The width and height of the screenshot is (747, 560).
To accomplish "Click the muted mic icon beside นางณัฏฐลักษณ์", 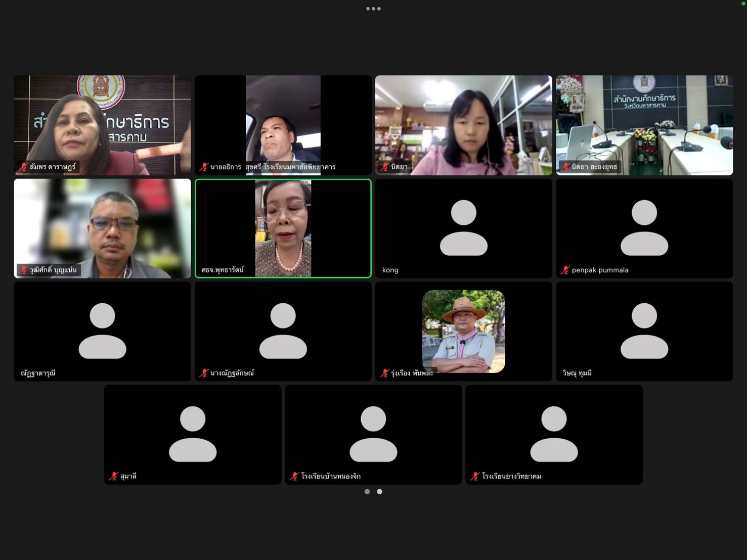I will (203, 373).
